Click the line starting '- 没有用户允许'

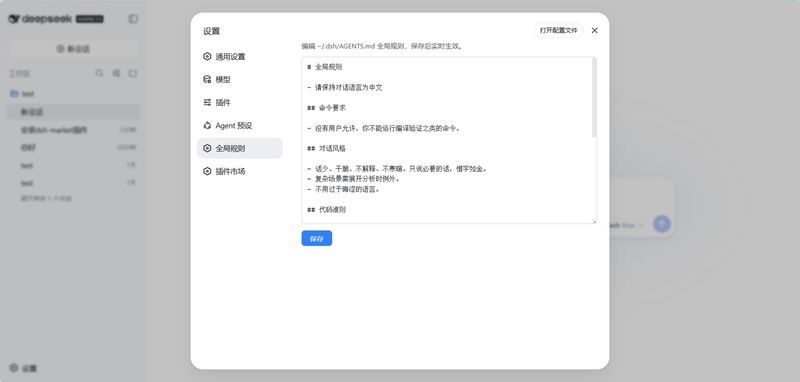tap(384, 128)
